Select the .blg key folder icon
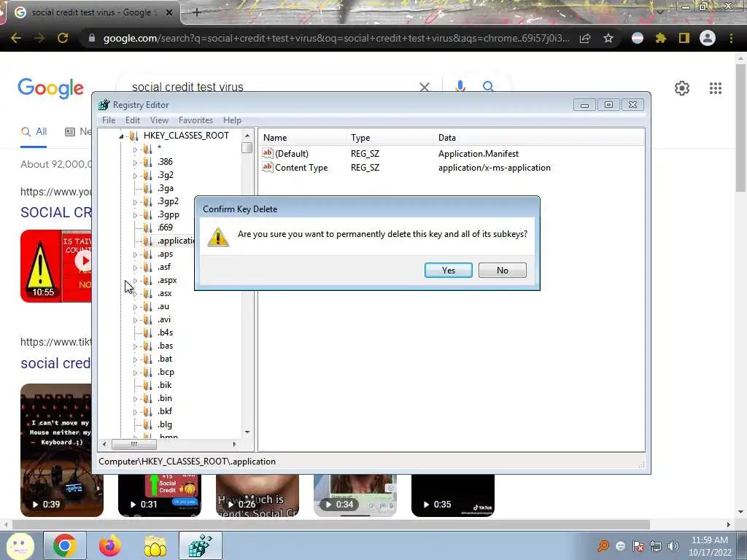Viewport: 747px width, 560px height. pos(147,425)
